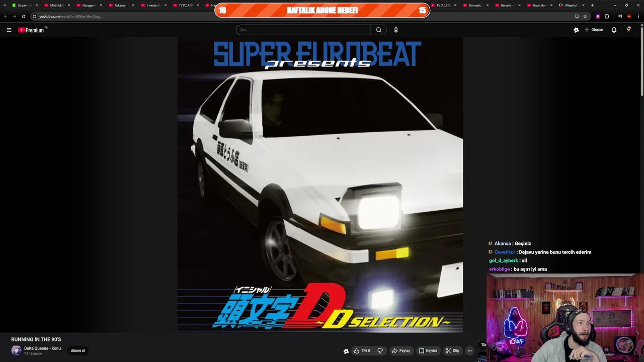Click the search magnifier button
This screenshot has width=644, height=362.
pos(379,30)
